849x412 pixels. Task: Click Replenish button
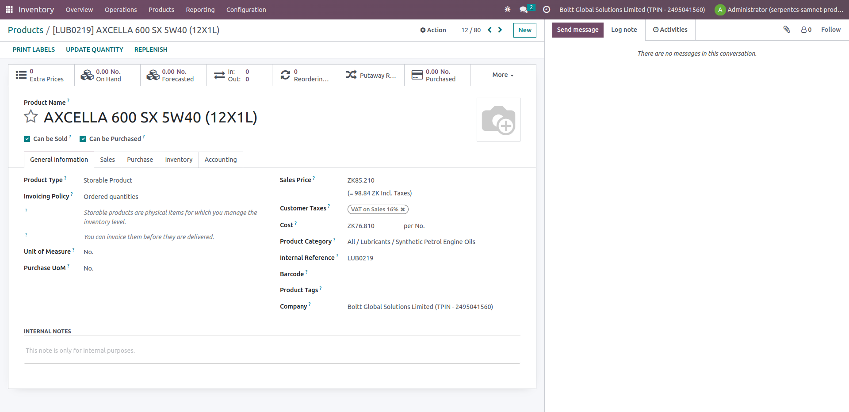click(151, 50)
